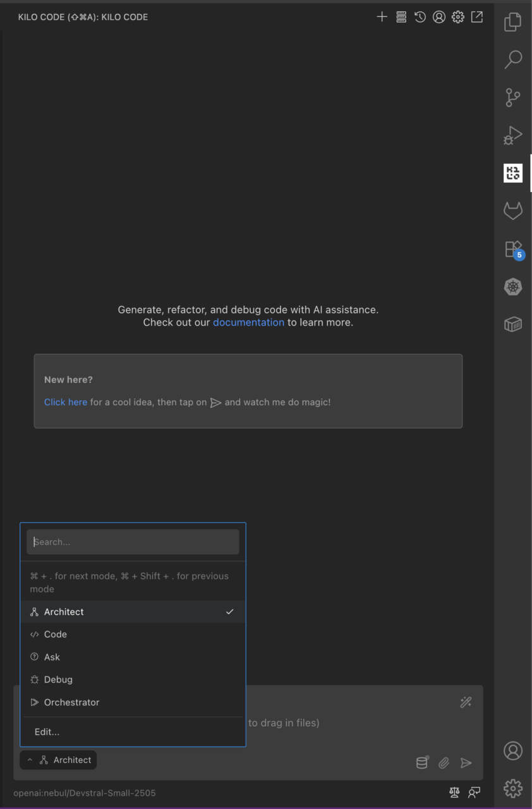Image resolution: width=532 pixels, height=809 pixels.
Task: Open the Kilo Code account view
Action: pyautogui.click(x=439, y=17)
